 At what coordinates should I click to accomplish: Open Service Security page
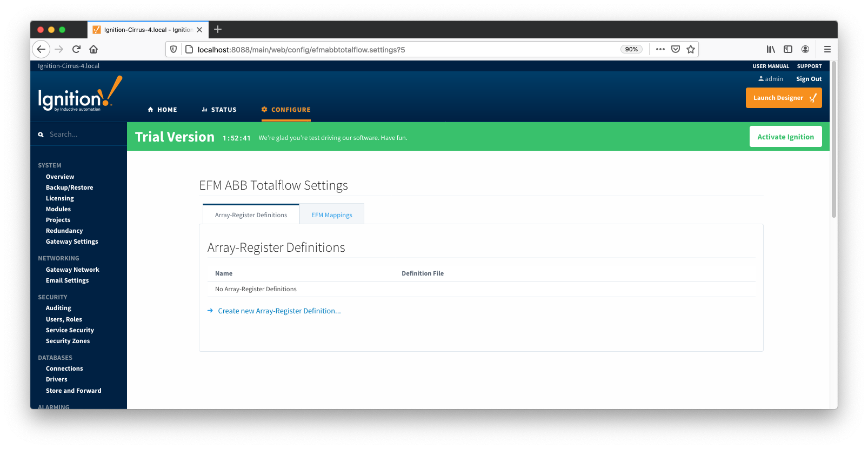pos(70,330)
